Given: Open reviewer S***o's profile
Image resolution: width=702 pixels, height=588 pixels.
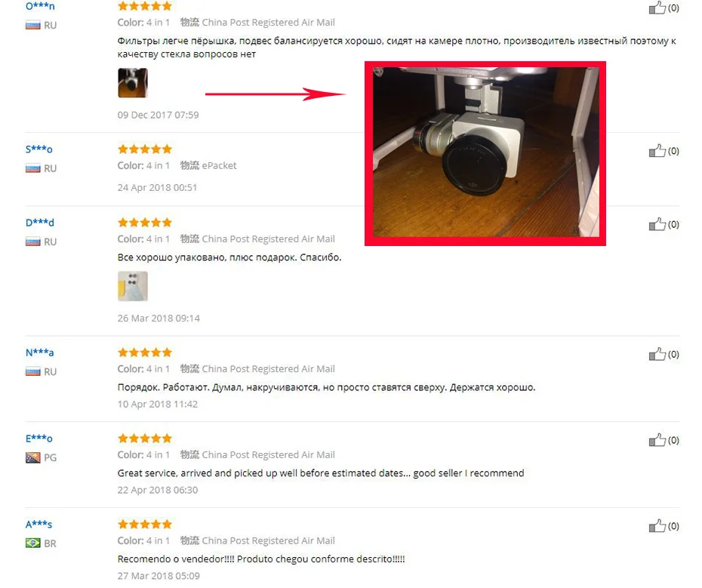Looking at the screenshot, I should click(x=39, y=149).
